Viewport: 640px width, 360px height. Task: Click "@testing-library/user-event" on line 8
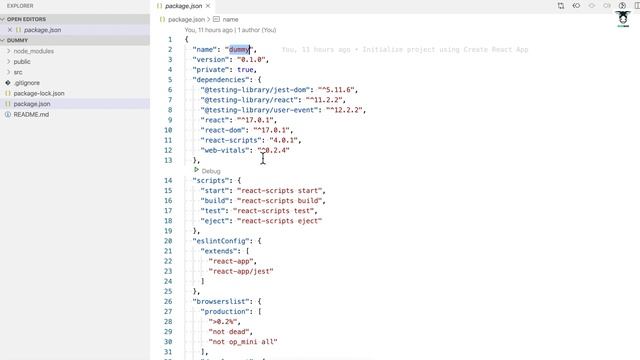point(261,110)
